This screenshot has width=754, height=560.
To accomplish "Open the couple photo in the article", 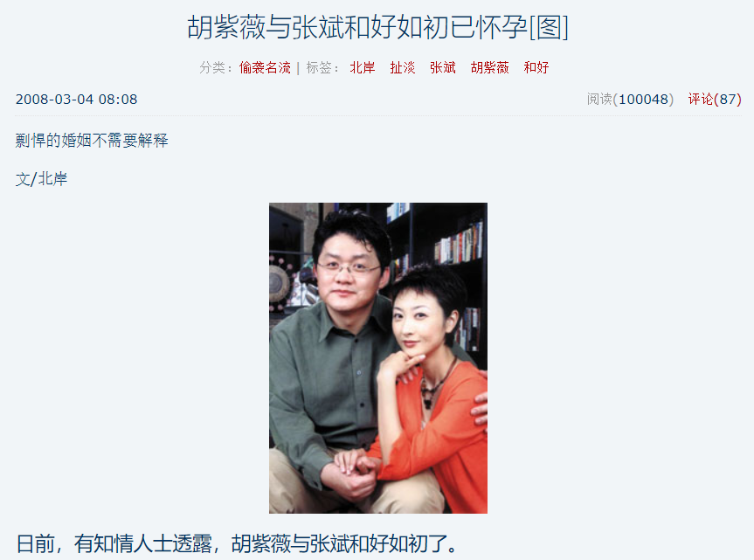I will point(378,357).
